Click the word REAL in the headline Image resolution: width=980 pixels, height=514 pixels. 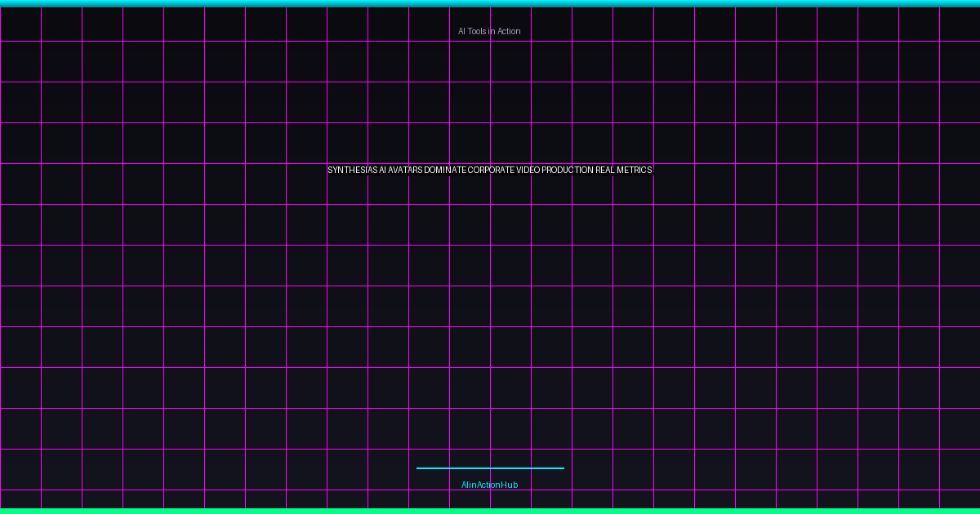tap(604, 171)
